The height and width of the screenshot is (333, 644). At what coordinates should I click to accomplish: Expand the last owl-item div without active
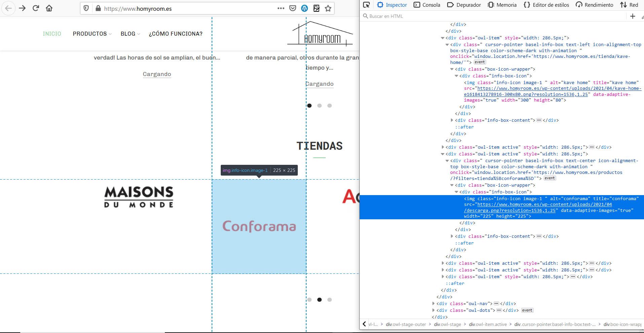click(443, 276)
